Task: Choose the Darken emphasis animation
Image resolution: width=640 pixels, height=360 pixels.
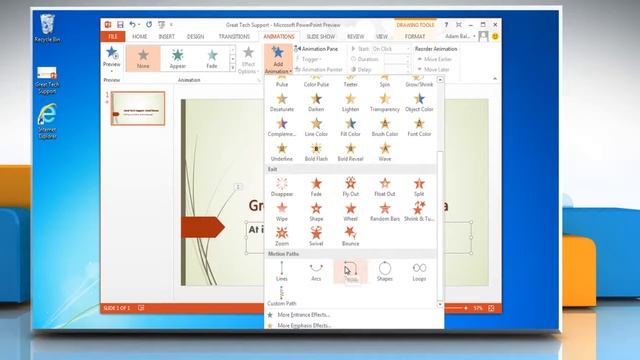Action: 316,102
